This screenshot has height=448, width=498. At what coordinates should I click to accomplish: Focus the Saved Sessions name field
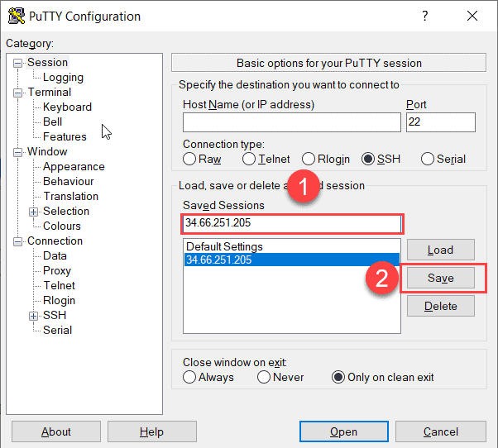point(292,223)
